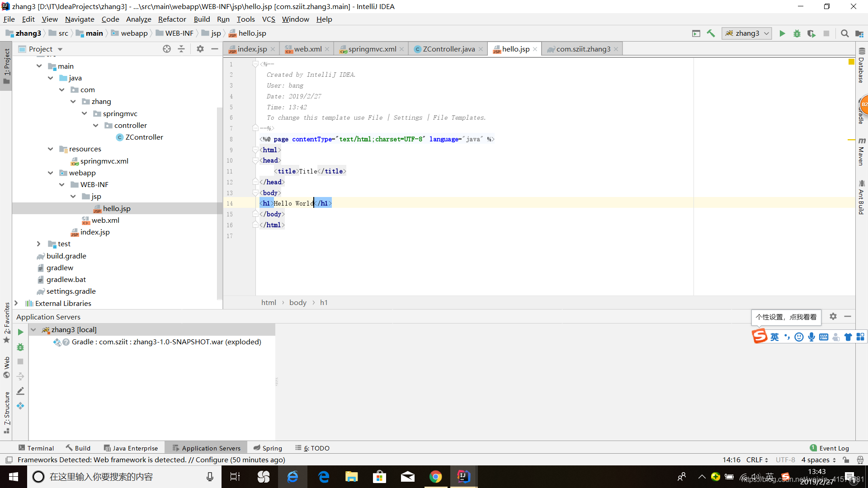Click Windows taskbar search box

pos(124,477)
